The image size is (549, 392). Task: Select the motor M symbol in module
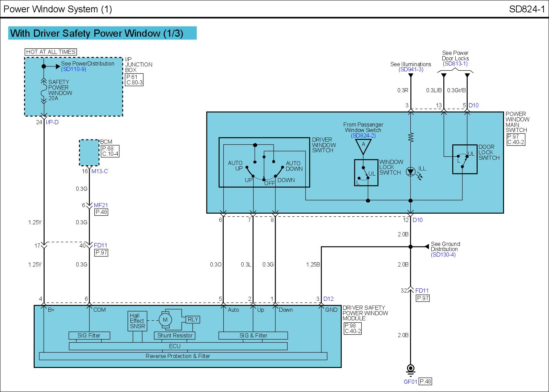point(165,320)
